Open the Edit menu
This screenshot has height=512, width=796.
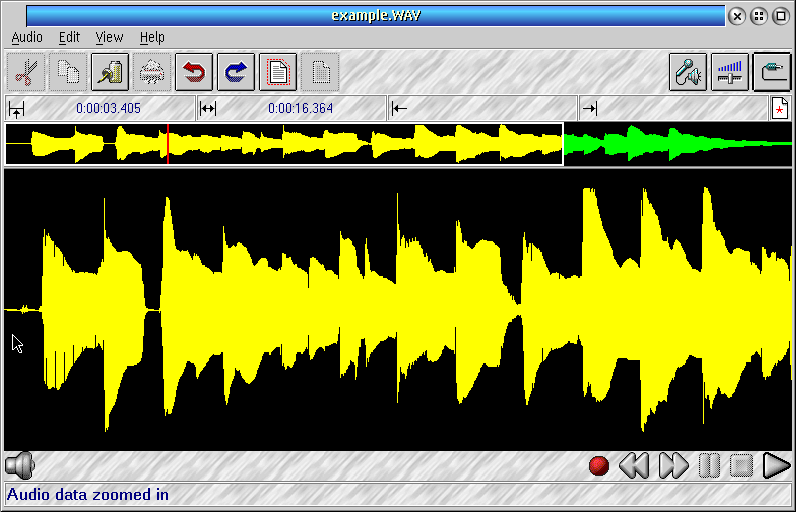[69, 37]
